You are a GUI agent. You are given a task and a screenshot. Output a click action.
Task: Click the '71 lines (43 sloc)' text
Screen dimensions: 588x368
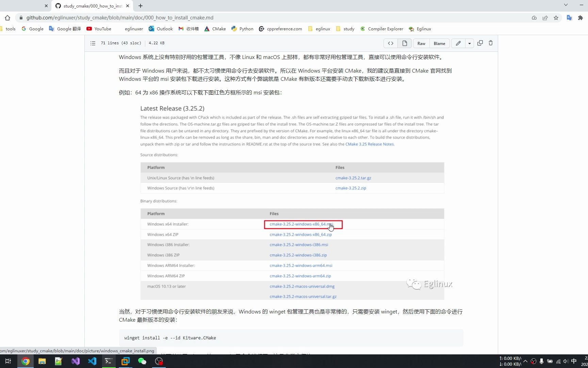(x=121, y=43)
